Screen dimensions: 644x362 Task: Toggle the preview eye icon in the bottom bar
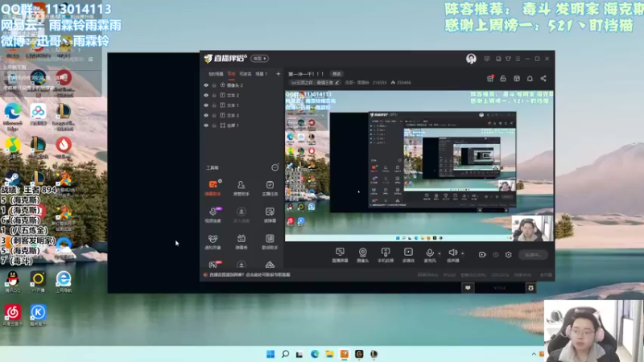pos(496,255)
